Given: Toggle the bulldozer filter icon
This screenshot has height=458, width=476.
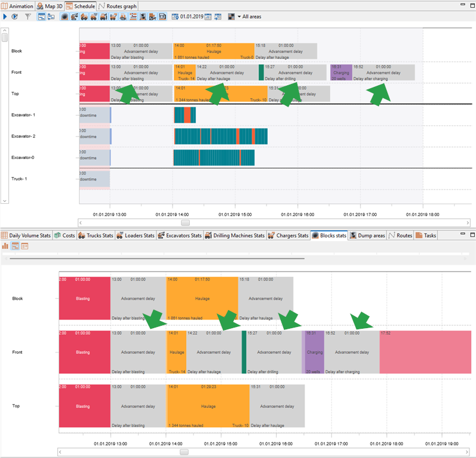Looking at the screenshot, I should click(x=123, y=17).
